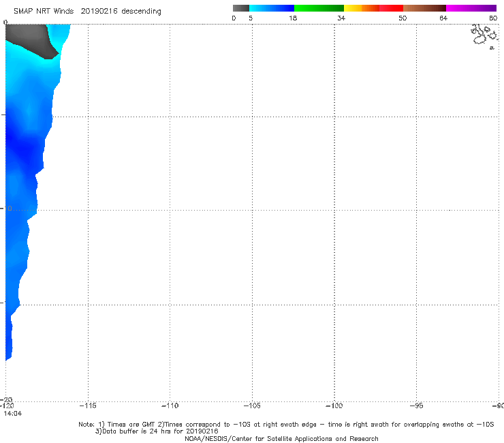Click the '20190216 descending' date label
The width and height of the screenshot is (504, 443).
pyautogui.click(x=121, y=12)
